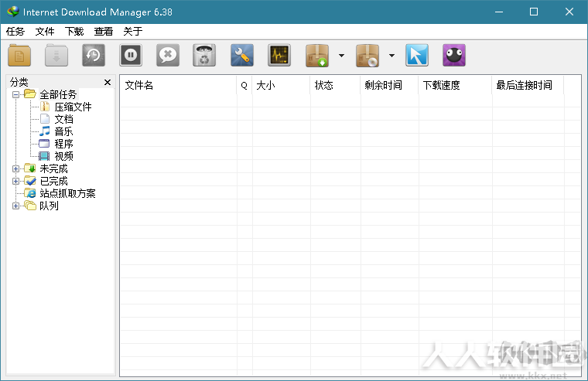Select 音乐 category
This screenshot has width=588, height=381.
tap(63, 131)
